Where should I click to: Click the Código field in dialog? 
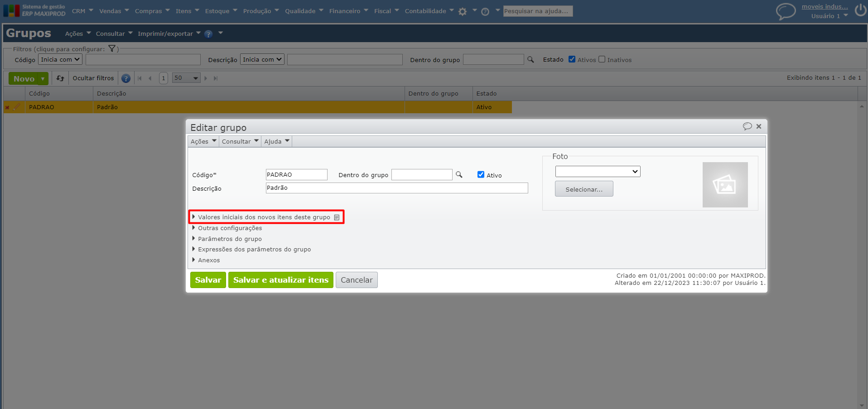(x=296, y=174)
